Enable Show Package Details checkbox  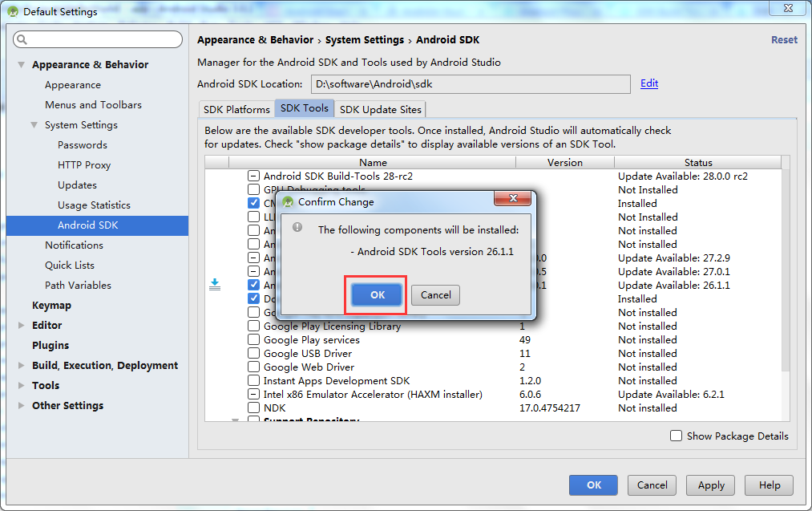[x=677, y=436]
